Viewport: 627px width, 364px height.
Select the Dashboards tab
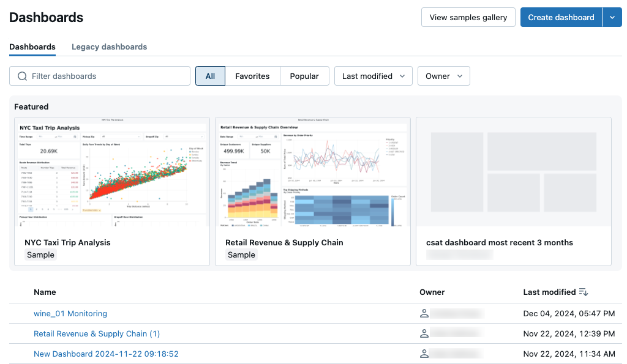[x=32, y=47]
